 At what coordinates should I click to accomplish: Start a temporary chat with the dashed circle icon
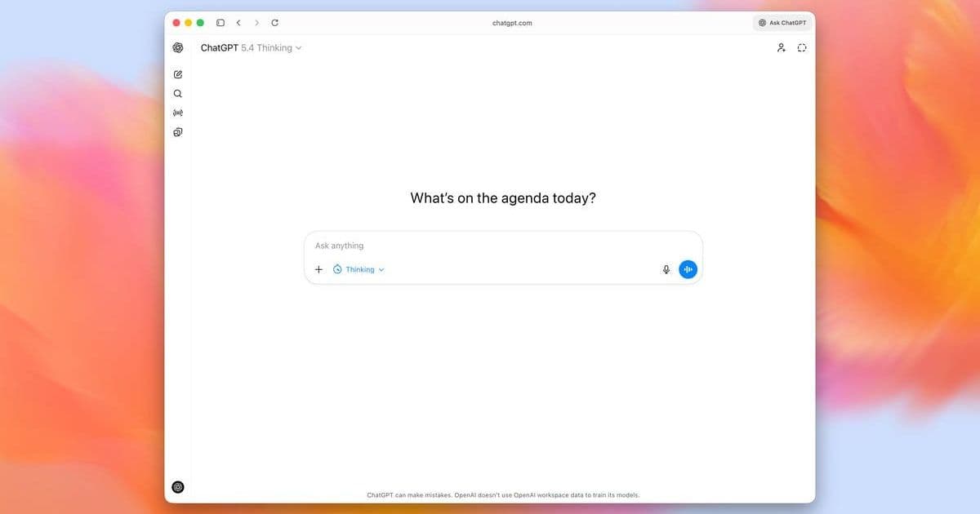pos(801,47)
